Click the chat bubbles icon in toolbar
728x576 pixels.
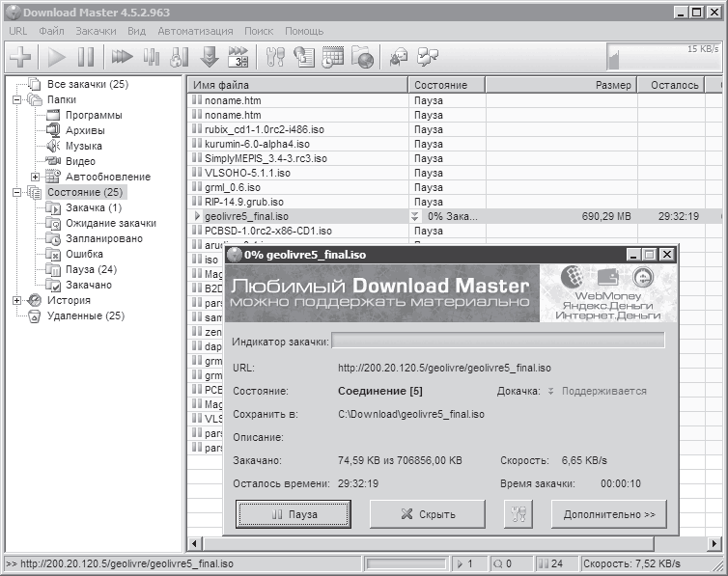pyautogui.click(x=428, y=57)
